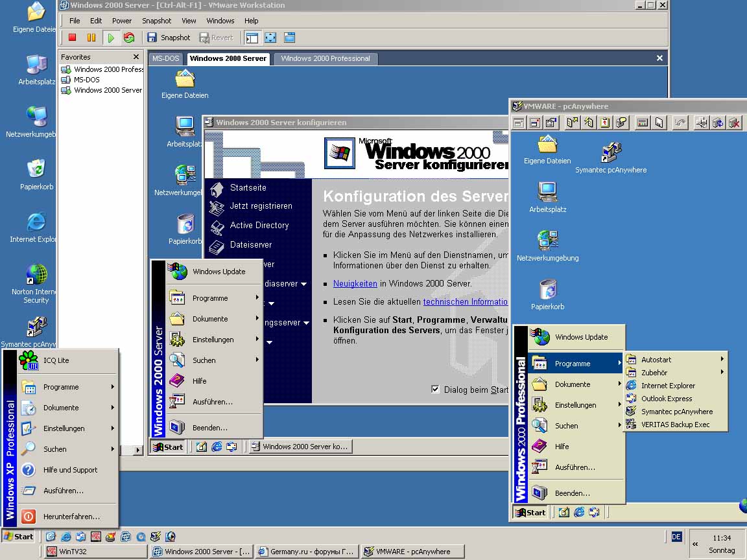Open VERITAS Backup Exec from Programme submenu

[x=676, y=425]
